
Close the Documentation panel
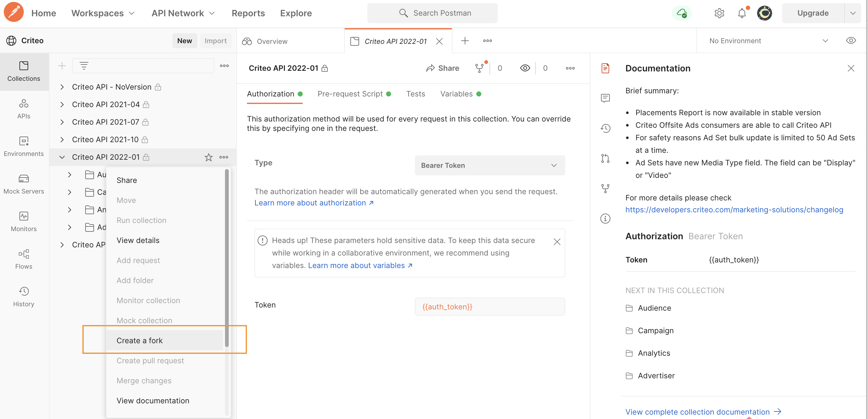point(850,68)
